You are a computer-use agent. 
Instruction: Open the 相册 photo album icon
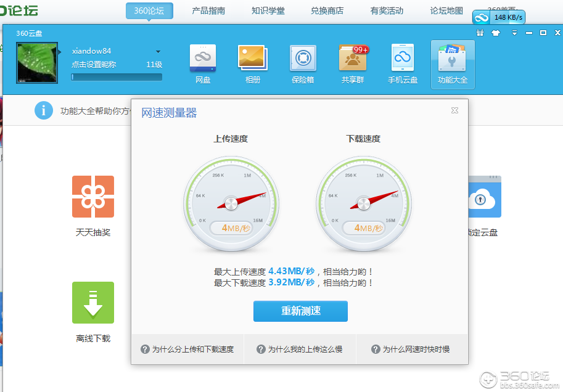point(253,62)
